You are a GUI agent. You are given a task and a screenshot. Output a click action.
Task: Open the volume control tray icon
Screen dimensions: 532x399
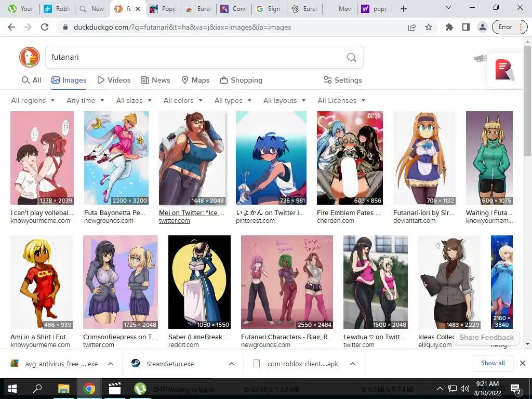[x=464, y=389]
